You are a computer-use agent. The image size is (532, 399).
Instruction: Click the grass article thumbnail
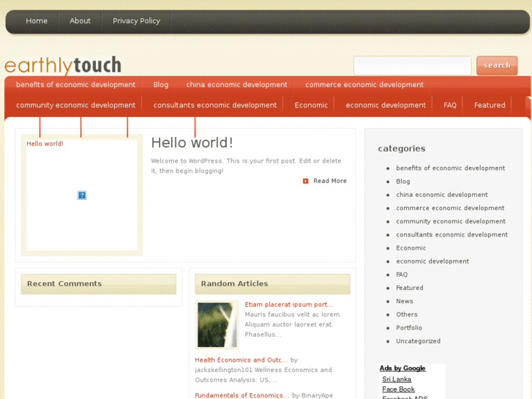click(x=217, y=324)
